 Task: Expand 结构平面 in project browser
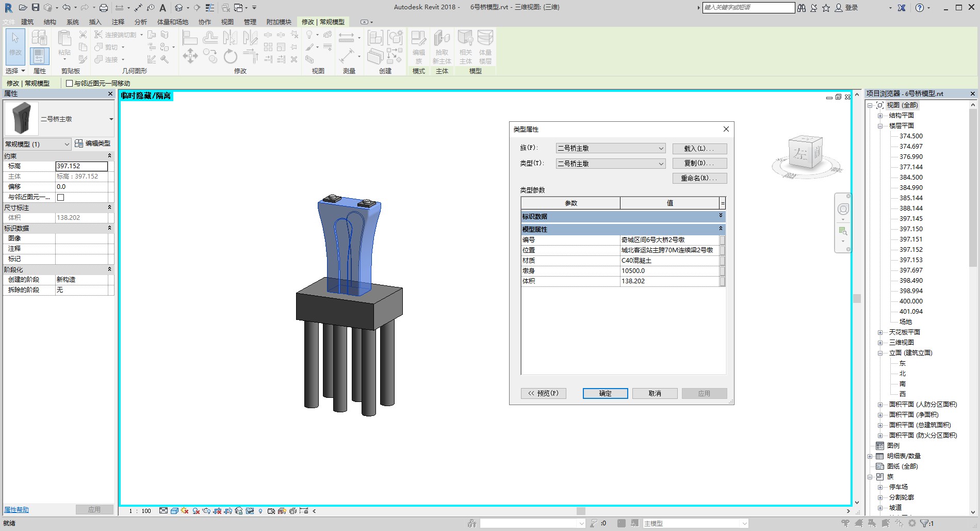click(x=880, y=116)
